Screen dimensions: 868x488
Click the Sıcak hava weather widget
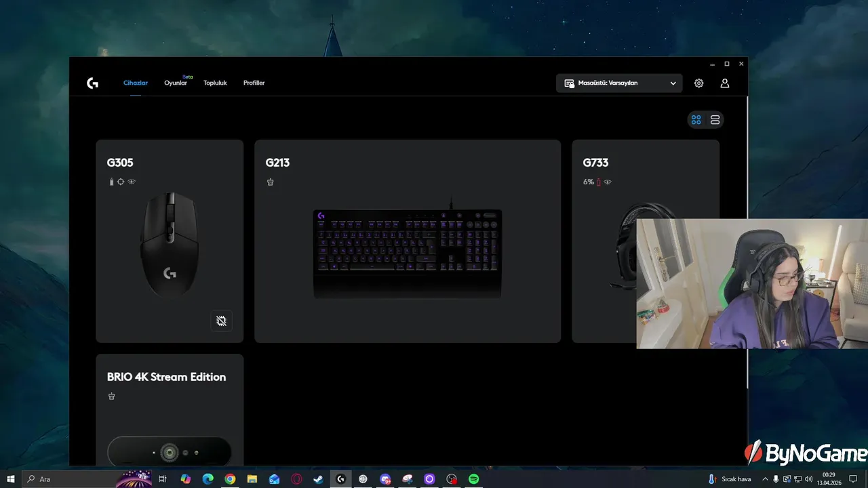[730, 479]
